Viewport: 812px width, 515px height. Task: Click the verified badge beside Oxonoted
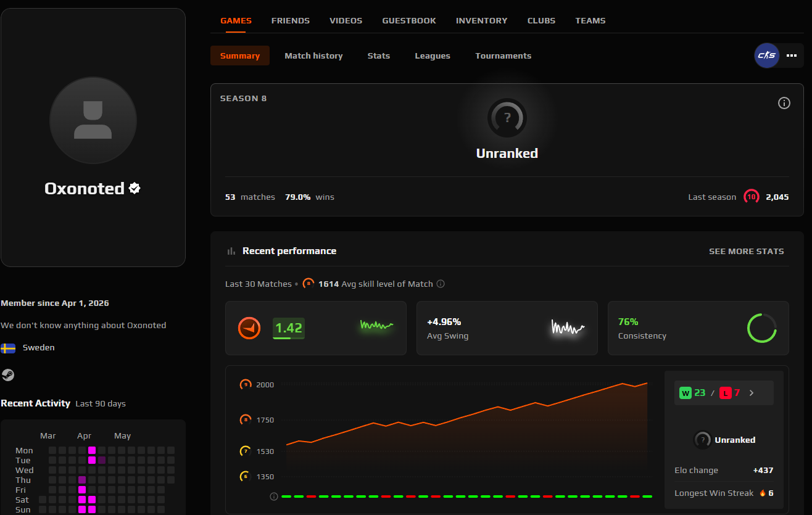(x=135, y=188)
